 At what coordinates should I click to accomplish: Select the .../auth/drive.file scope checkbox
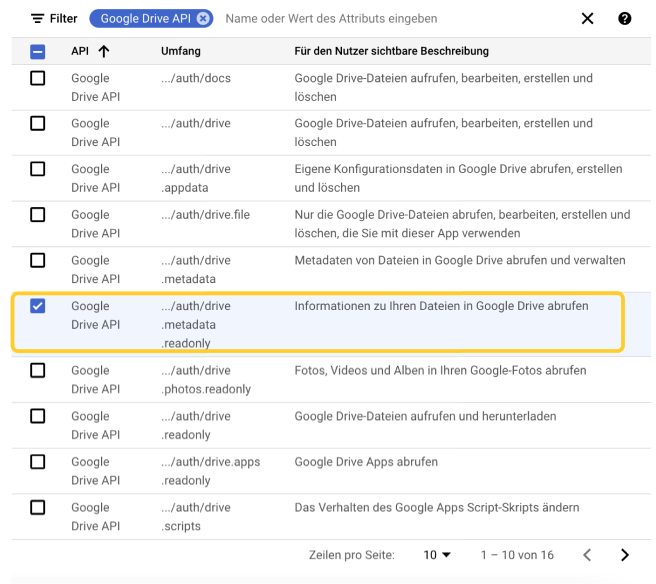38,215
